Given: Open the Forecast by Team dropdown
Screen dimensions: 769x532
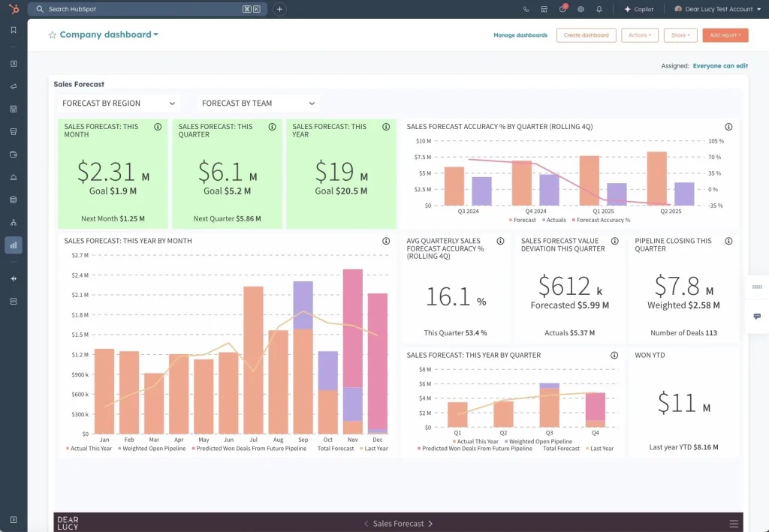Looking at the screenshot, I should [258, 103].
